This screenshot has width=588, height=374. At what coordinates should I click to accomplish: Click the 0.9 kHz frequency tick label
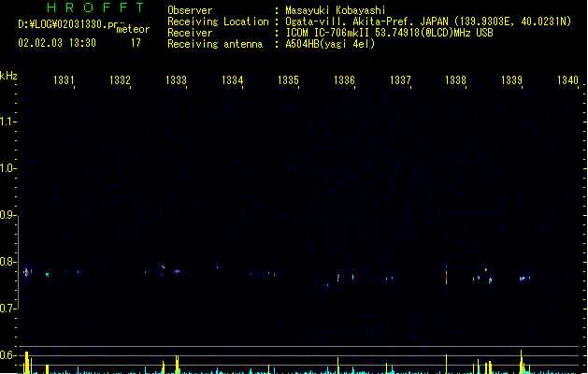coord(7,214)
